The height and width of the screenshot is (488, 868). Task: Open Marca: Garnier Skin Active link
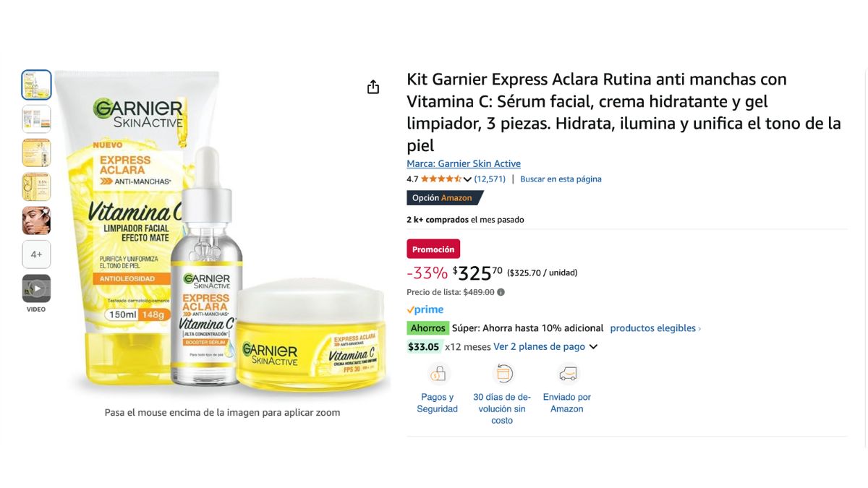pos(464,163)
